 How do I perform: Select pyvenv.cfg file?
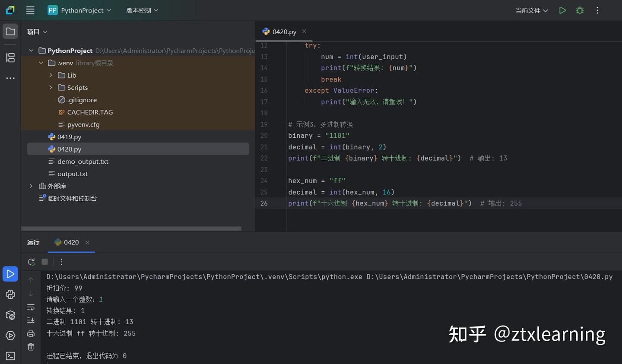[x=79, y=124]
